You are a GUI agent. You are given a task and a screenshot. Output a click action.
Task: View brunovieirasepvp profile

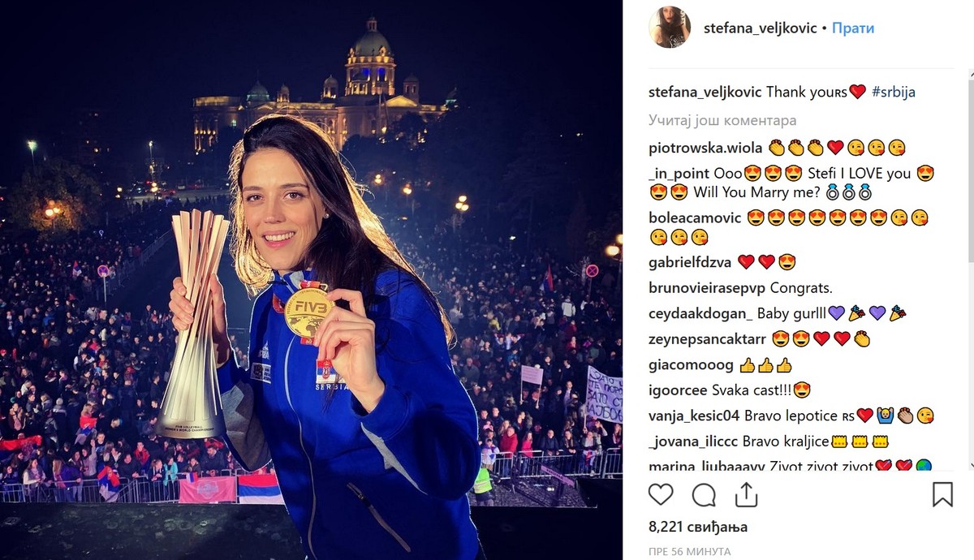click(x=707, y=287)
